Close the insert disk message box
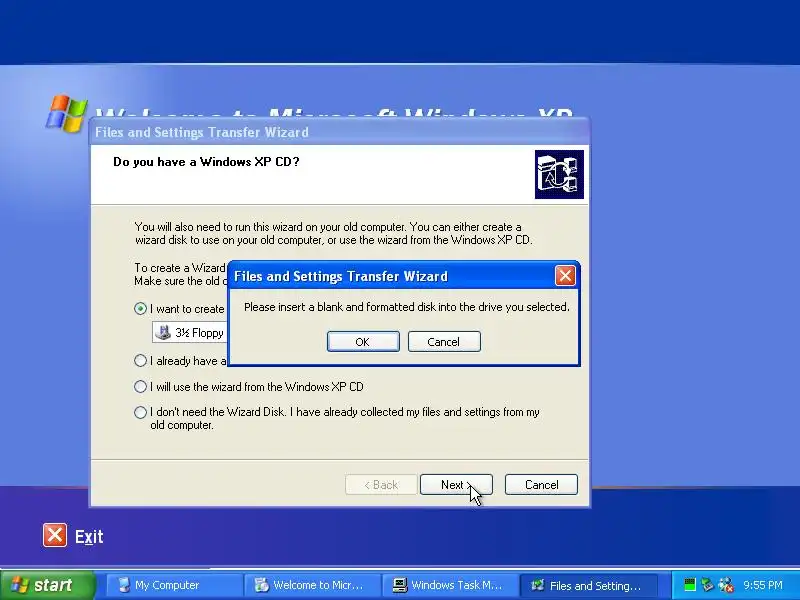The height and width of the screenshot is (600, 800). pos(565,276)
